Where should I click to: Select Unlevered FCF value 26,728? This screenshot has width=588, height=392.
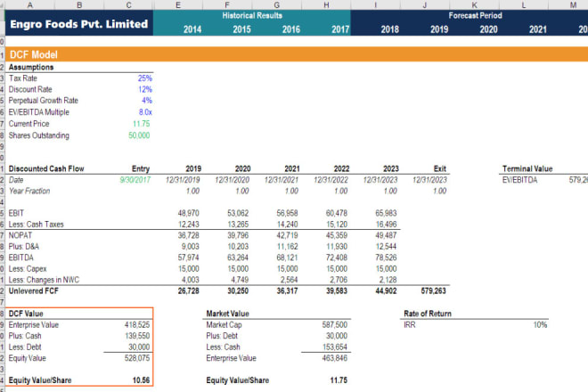pos(188,291)
